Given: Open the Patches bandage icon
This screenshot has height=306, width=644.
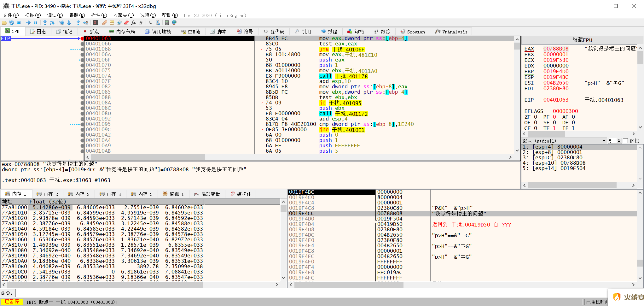Looking at the screenshot, I should pyautogui.click(x=104, y=23).
